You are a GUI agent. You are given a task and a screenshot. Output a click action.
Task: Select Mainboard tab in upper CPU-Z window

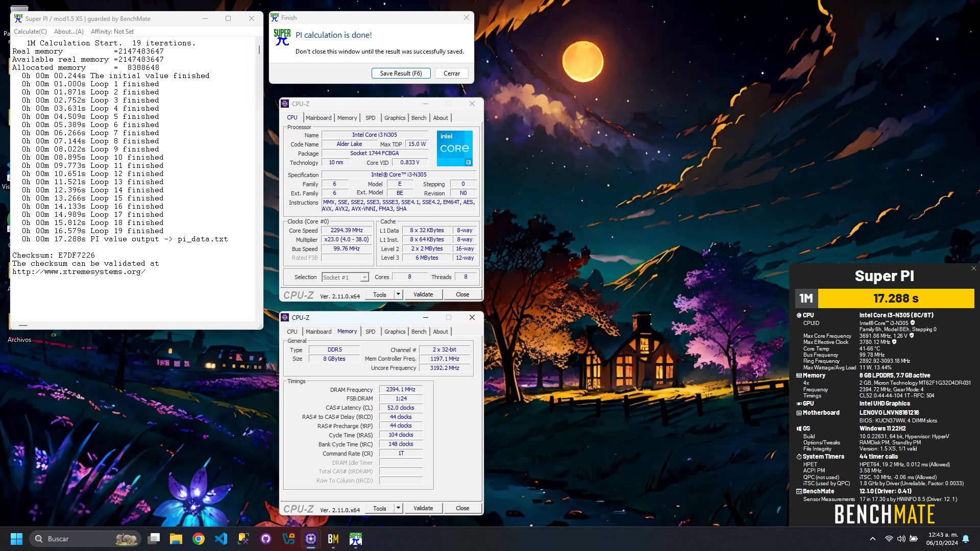[318, 118]
